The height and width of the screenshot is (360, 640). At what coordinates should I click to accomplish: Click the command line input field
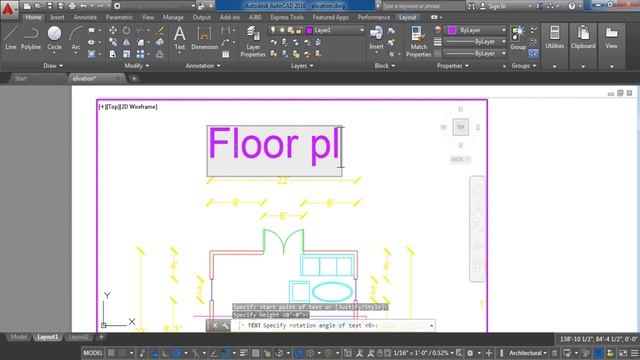(333, 325)
